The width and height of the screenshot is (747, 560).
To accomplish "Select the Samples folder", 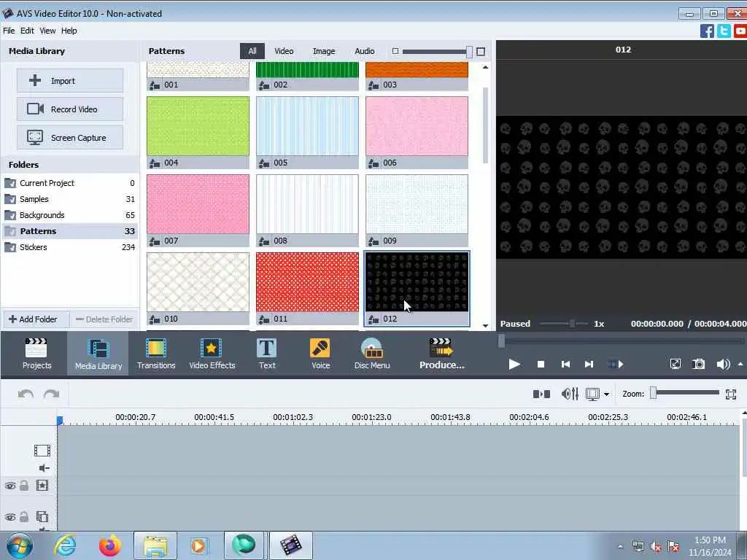I will click(x=70, y=199).
